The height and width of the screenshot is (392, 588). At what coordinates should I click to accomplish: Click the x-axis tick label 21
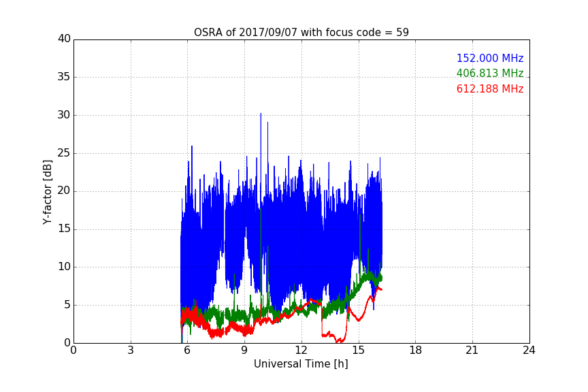coord(472,350)
